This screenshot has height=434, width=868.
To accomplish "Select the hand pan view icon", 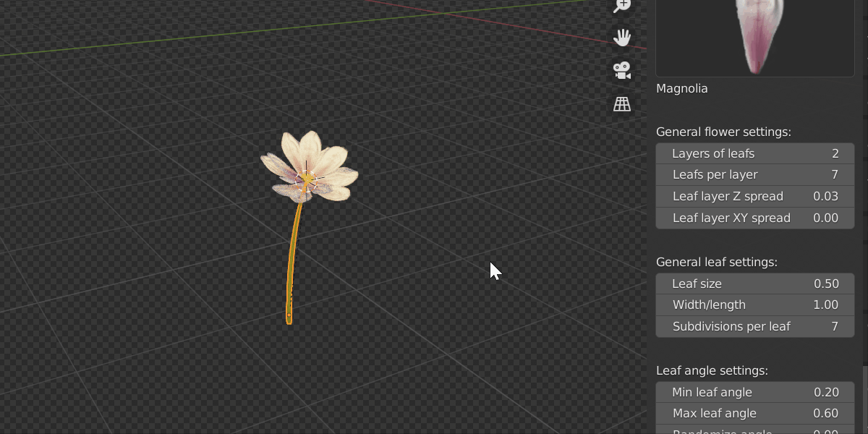I will tap(622, 38).
